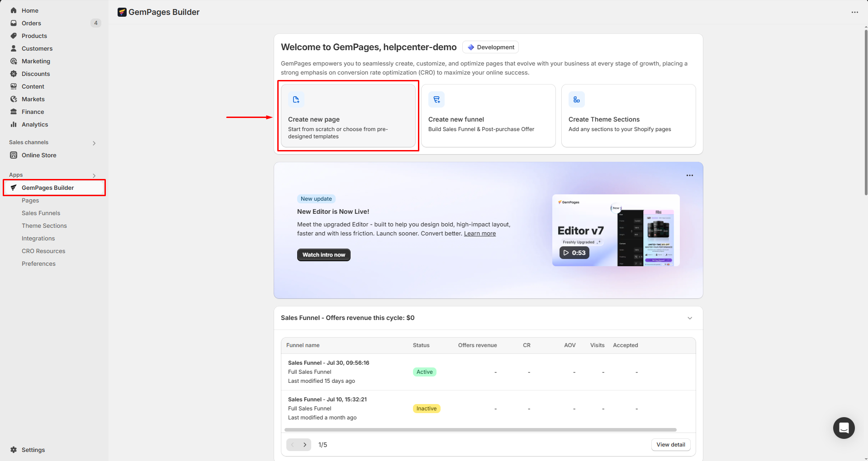This screenshot has height=461, width=868.
Task: Click the Learn more link
Action: [479, 234]
